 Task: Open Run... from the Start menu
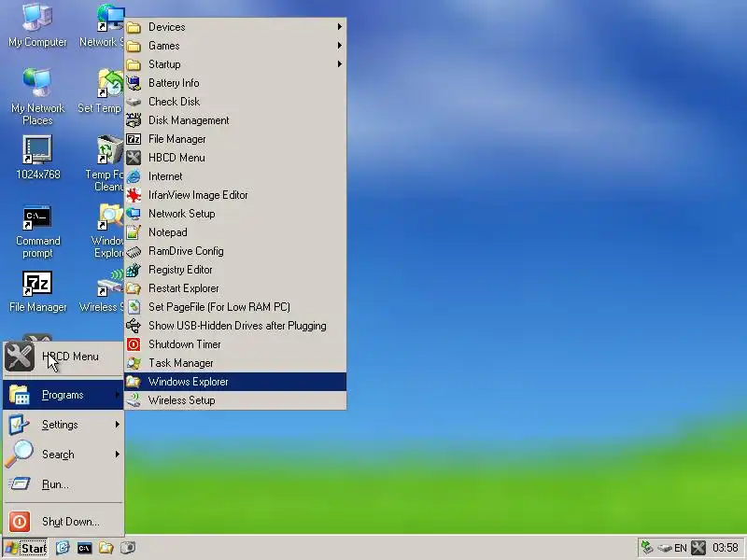pos(63,484)
